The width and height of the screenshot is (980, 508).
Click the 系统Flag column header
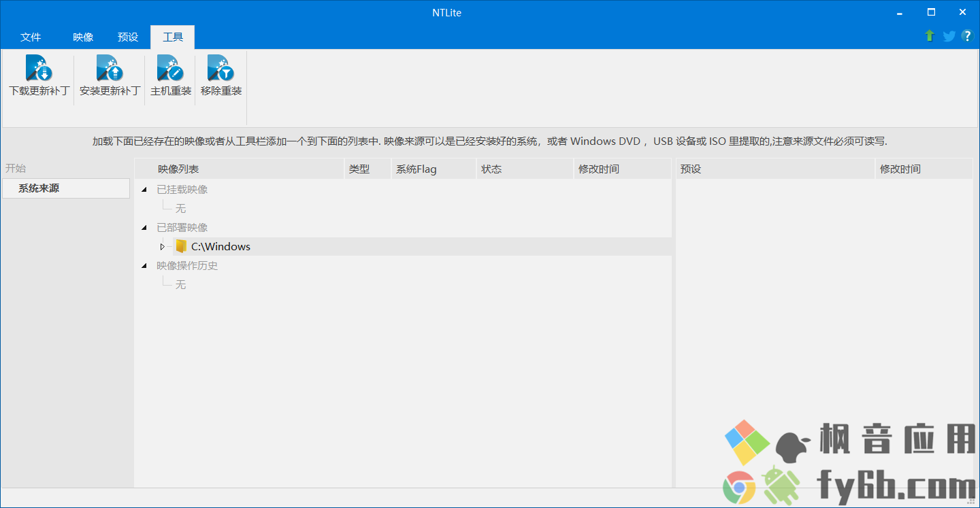(434, 169)
